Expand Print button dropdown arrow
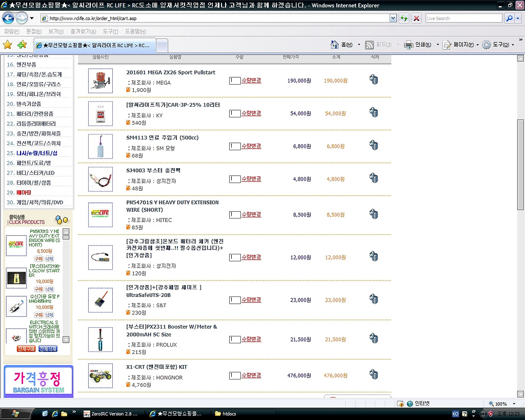Viewport: 525px width, 420px height. click(x=437, y=45)
